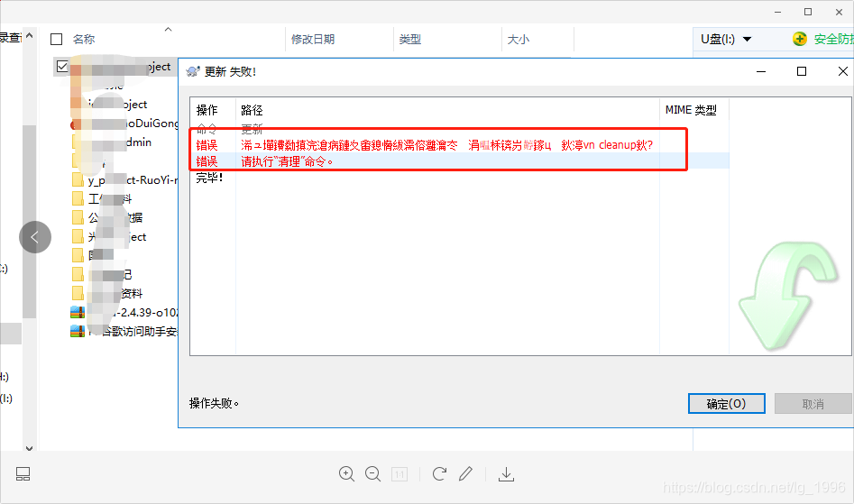Minimize the 更新 失败 dialog
854x504 pixels.
click(x=761, y=71)
